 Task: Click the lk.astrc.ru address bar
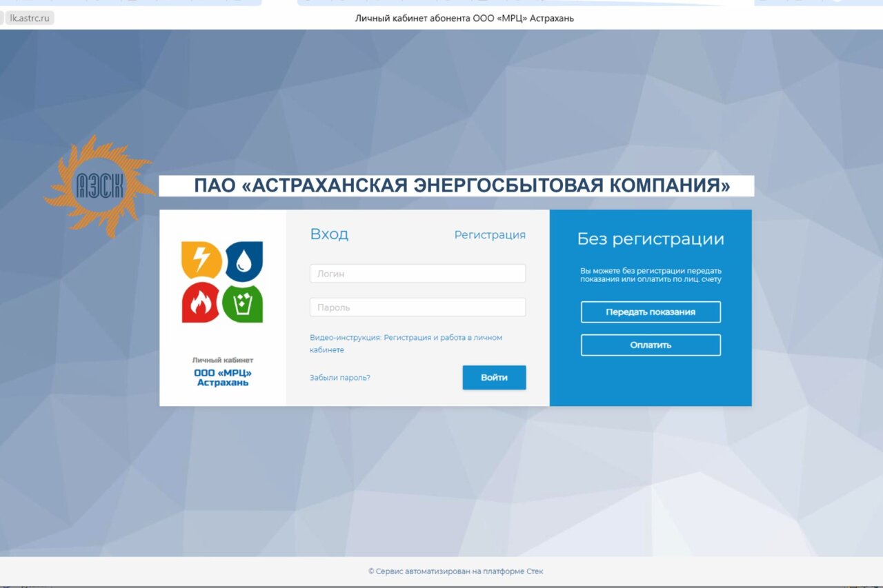(30, 19)
